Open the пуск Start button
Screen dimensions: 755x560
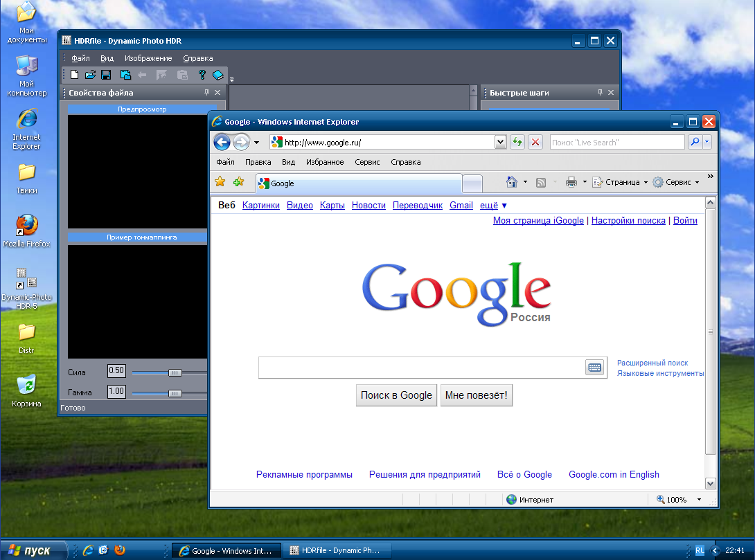point(33,550)
